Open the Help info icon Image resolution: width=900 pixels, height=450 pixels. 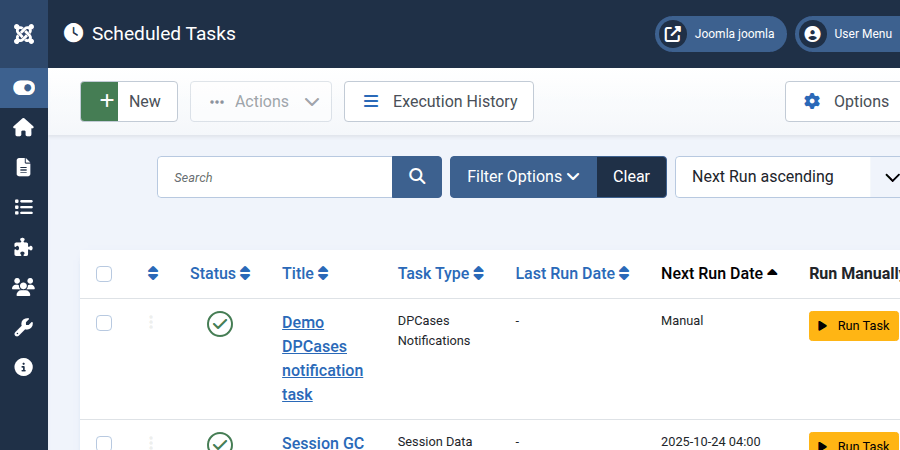(x=24, y=367)
